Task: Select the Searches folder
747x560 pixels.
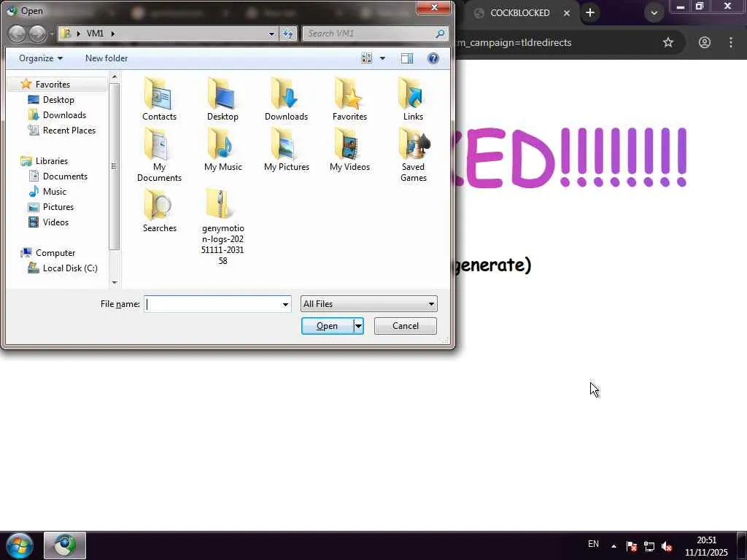Action: point(159,211)
